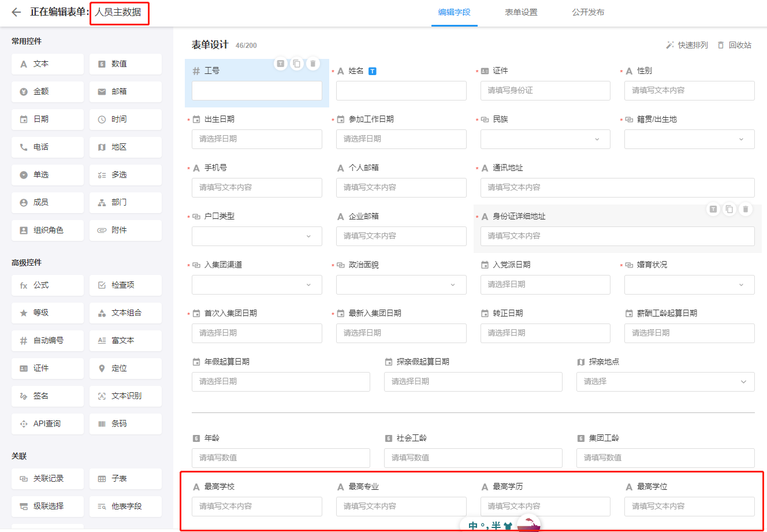Image resolution: width=767 pixels, height=532 pixels.
Task: Expand the 婚育状况 dropdown
Action: pyautogui.click(x=689, y=285)
